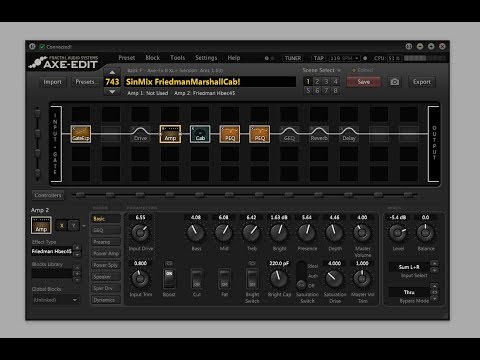Open the Block menu
The width and height of the screenshot is (480, 360).
pos(153,58)
